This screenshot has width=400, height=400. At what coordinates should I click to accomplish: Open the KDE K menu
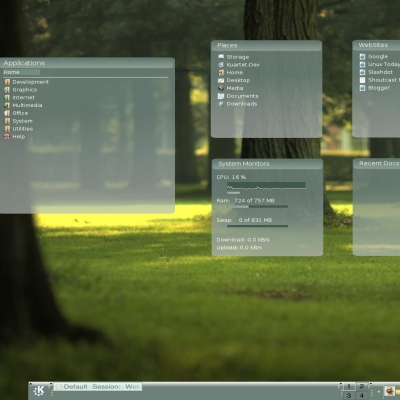point(39,391)
